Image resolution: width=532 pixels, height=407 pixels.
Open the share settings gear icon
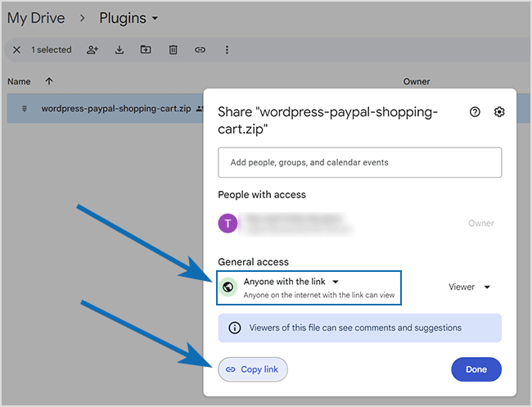click(499, 111)
